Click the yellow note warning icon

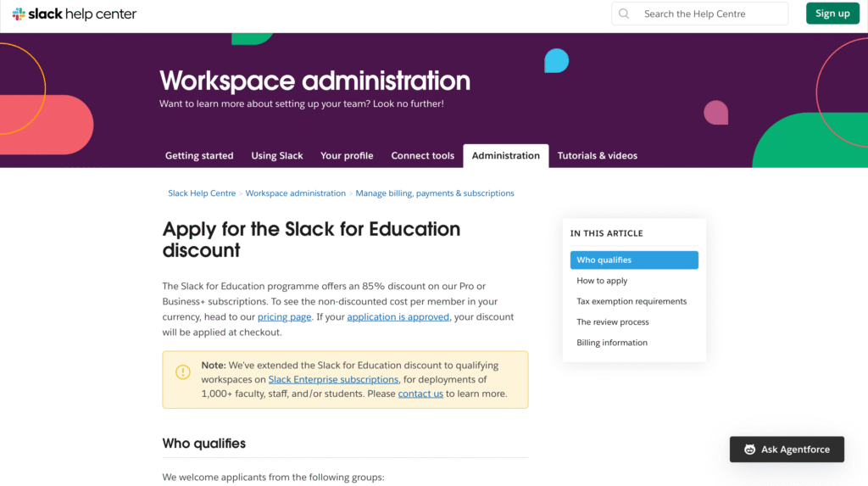[183, 372]
